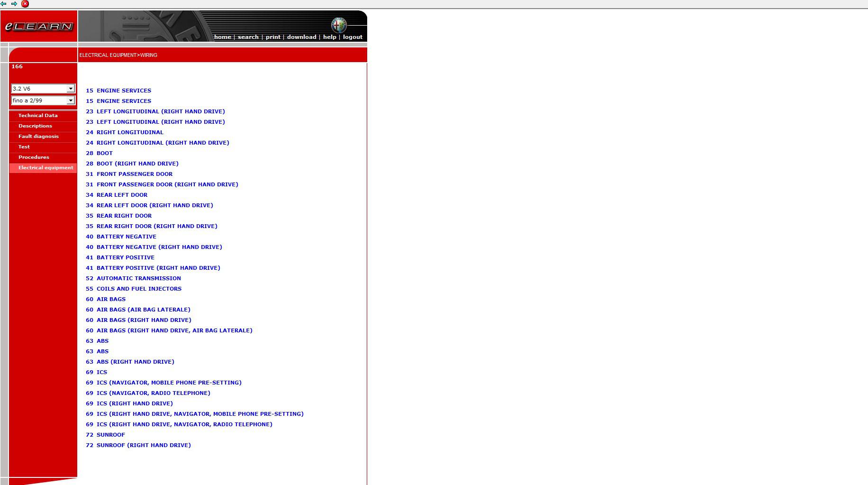Image resolution: width=868 pixels, height=485 pixels.
Task: Log out using the logout link
Action: coord(353,37)
